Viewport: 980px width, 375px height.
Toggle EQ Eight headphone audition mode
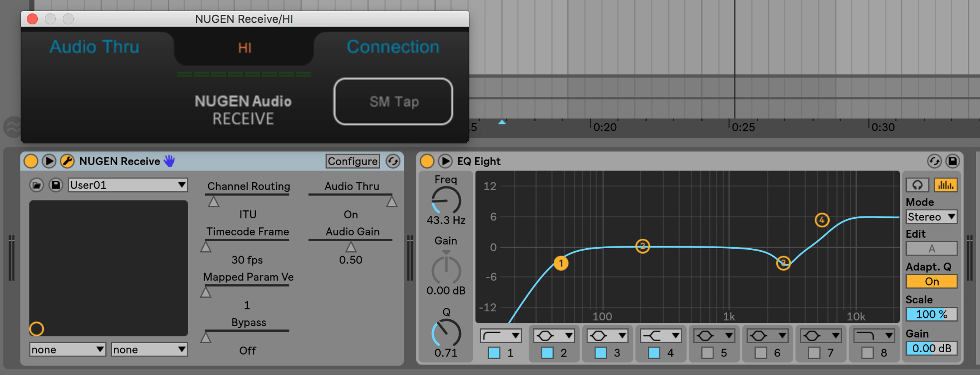point(917,185)
